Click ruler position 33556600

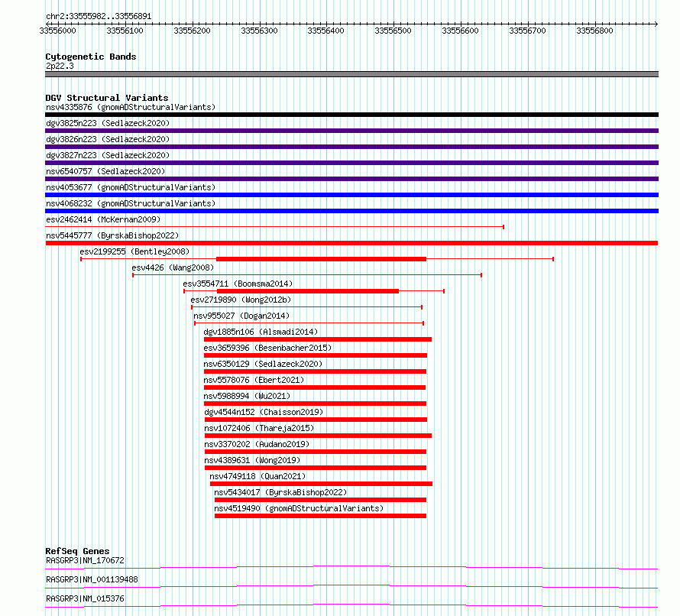460,31
